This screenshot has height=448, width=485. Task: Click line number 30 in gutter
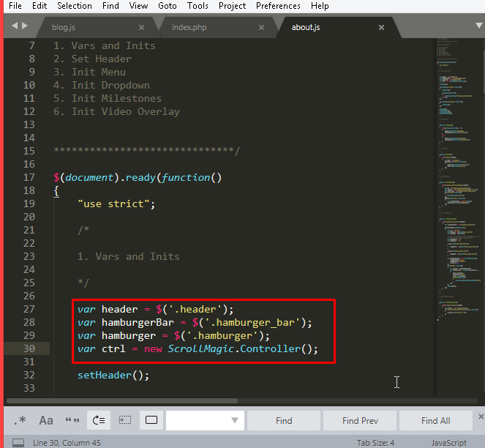point(29,348)
